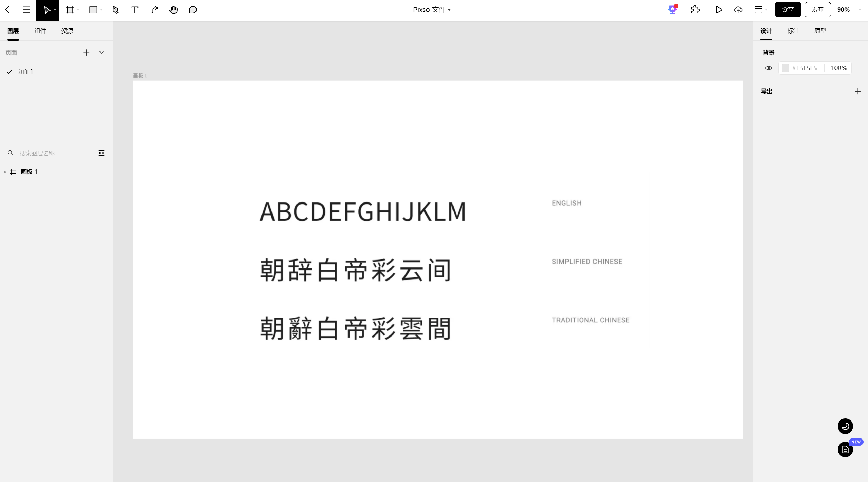Image resolution: width=868 pixels, height=482 pixels.
Task: Select the 朝辭白帝彩雲間 traditional text
Action: tap(355, 329)
